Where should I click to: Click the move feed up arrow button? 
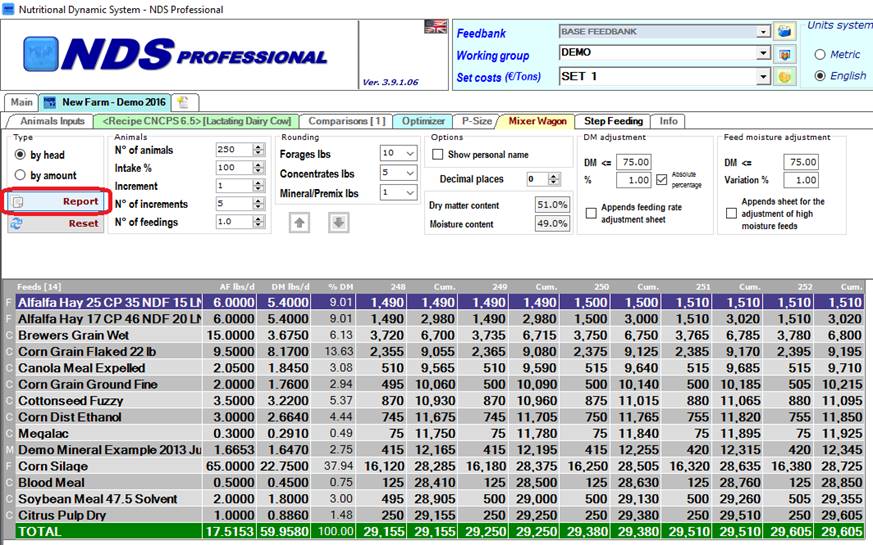click(x=299, y=223)
